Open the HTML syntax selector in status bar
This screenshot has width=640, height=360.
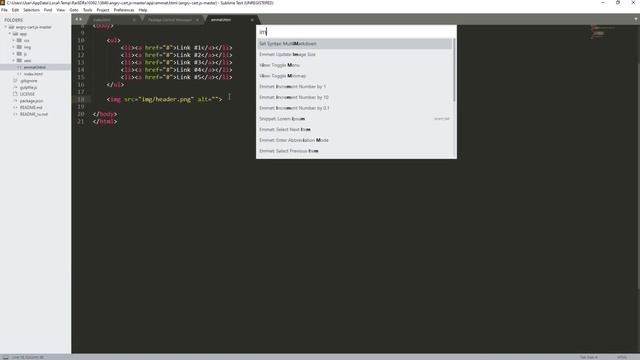pyautogui.click(x=622, y=357)
